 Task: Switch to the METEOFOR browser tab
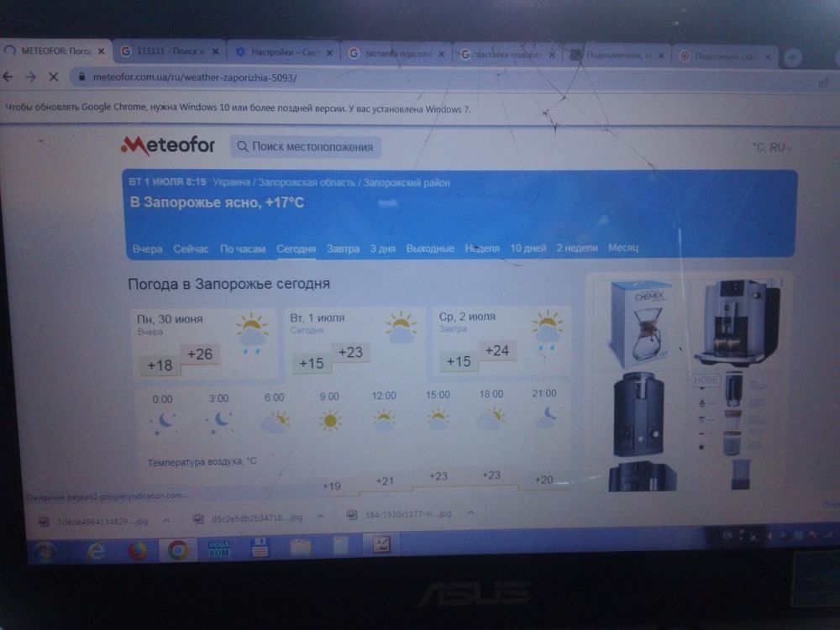click(x=55, y=51)
